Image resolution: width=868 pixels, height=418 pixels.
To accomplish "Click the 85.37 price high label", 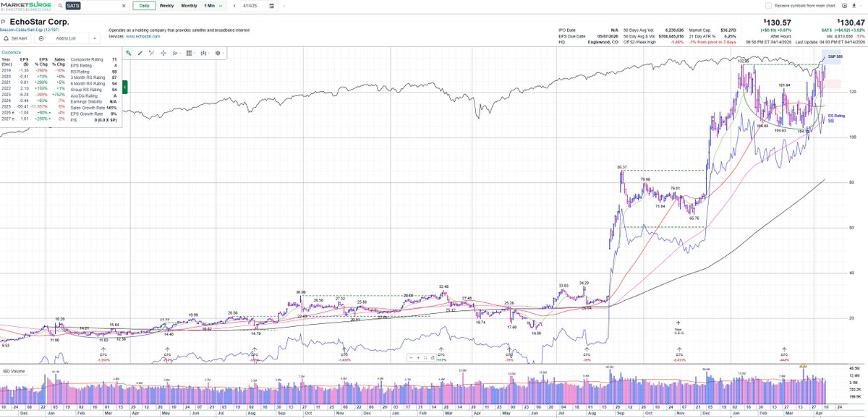I will tap(621, 166).
